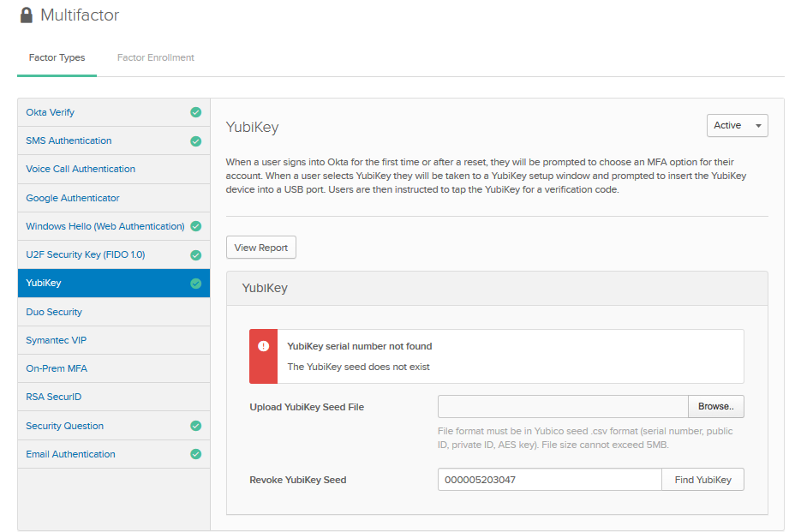Click the Revoke YubiKey Seed label
This screenshot has width=795, height=532.
point(297,480)
